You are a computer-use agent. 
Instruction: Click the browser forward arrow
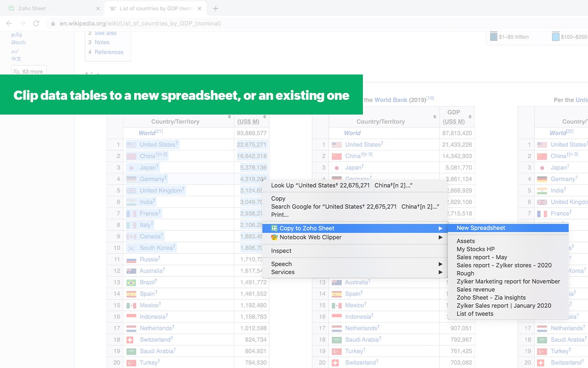click(23, 23)
